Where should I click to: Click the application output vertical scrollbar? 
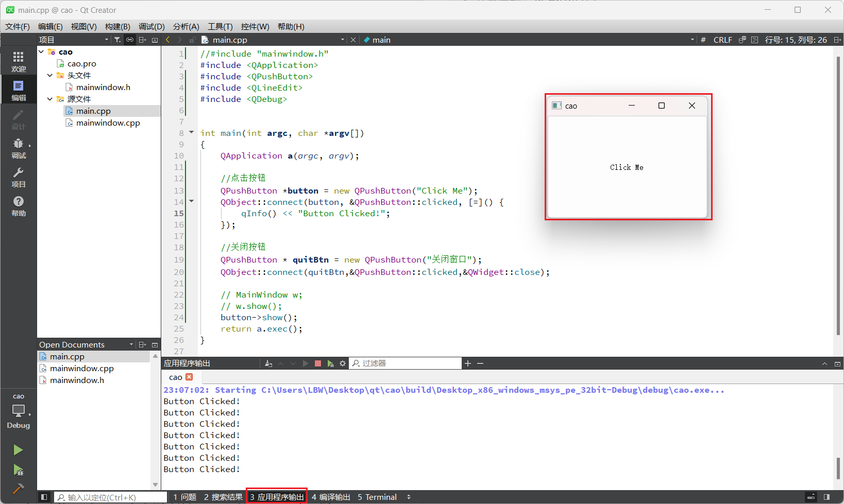coord(838,467)
